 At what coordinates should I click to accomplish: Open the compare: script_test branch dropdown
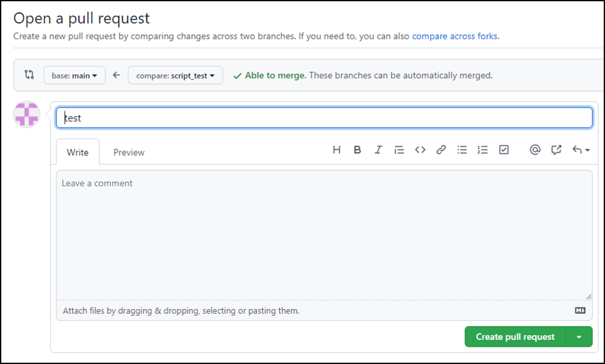coord(175,75)
